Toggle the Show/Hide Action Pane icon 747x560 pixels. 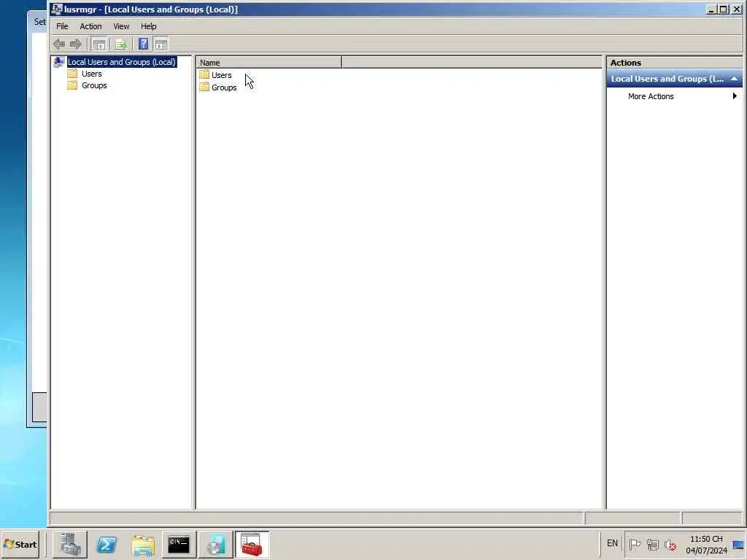[x=161, y=44]
